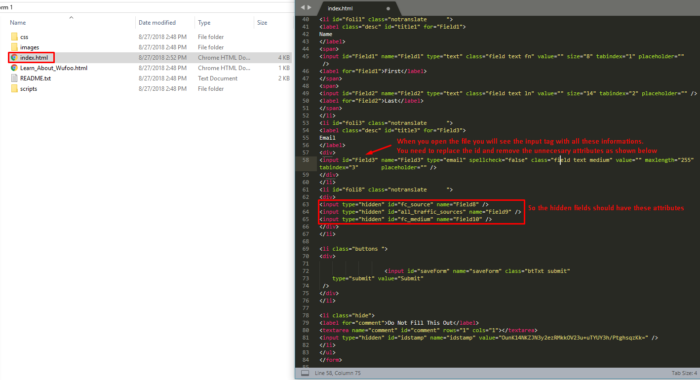
Task: Toggle side bar icon in status bar
Action: pyautogui.click(x=305, y=373)
